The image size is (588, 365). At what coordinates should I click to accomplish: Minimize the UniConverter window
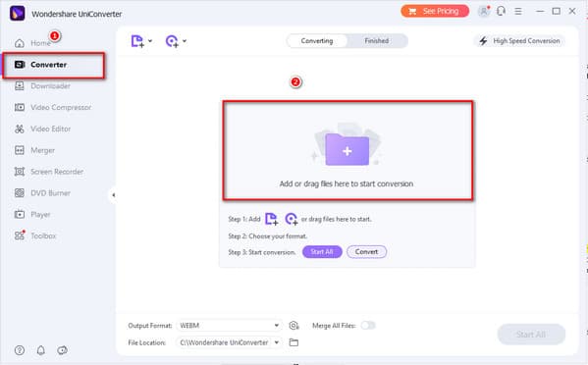click(540, 11)
